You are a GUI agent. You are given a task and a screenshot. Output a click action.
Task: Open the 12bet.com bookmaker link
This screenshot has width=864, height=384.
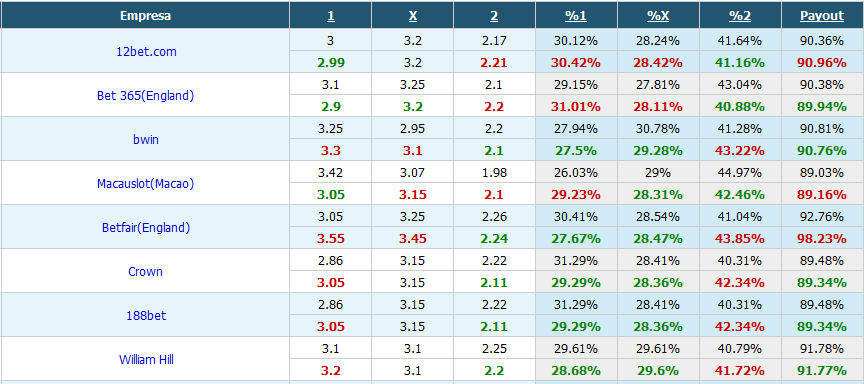tap(146, 51)
